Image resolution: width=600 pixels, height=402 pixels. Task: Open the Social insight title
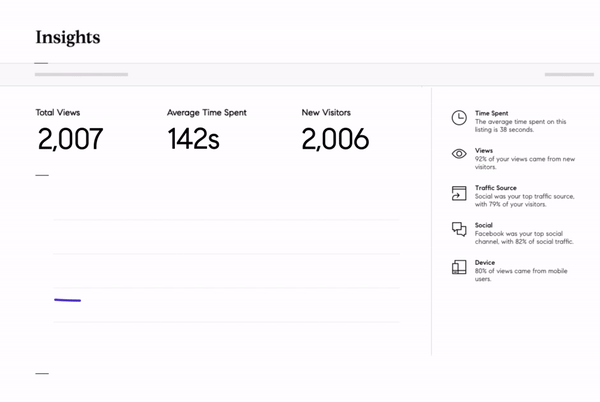coord(485,226)
